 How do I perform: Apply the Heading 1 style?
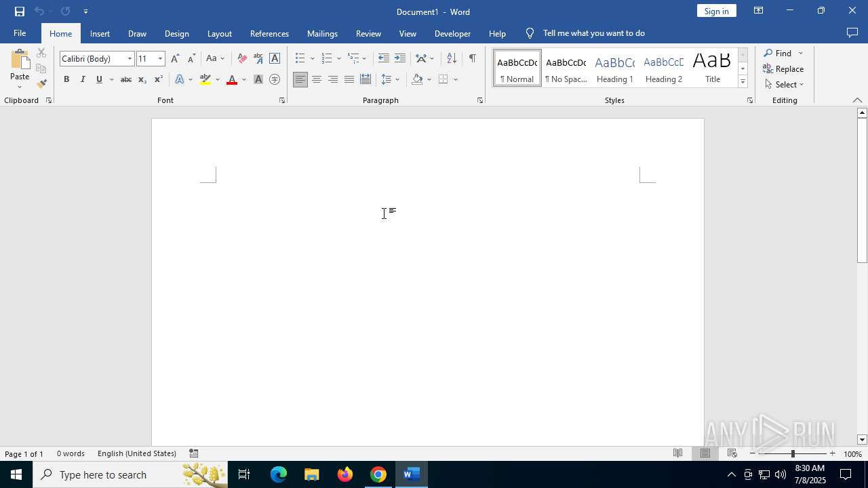coord(615,68)
